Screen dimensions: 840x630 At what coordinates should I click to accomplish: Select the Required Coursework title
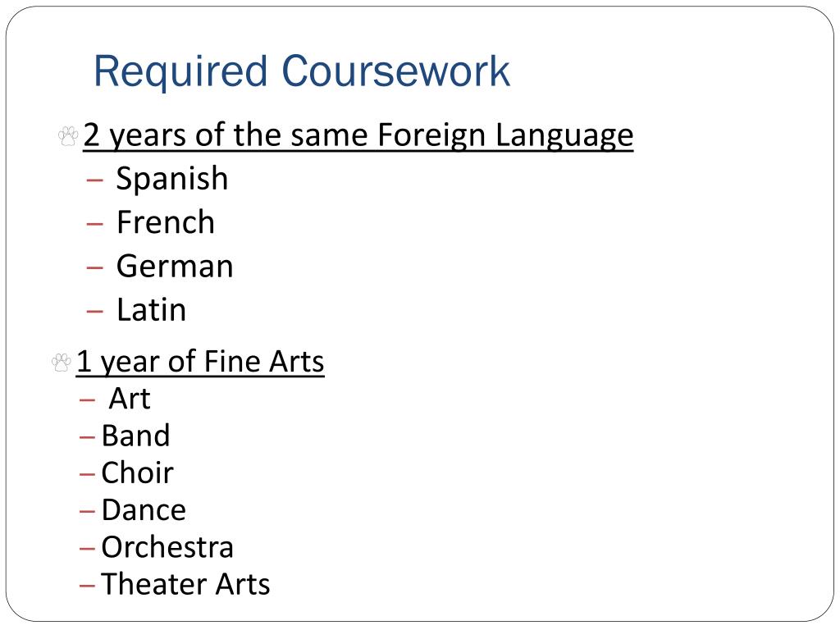pos(302,72)
